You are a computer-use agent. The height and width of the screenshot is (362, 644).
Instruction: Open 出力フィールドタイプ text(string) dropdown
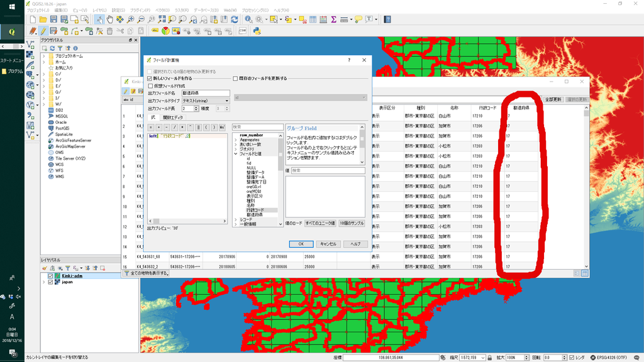pyautogui.click(x=206, y=101)
